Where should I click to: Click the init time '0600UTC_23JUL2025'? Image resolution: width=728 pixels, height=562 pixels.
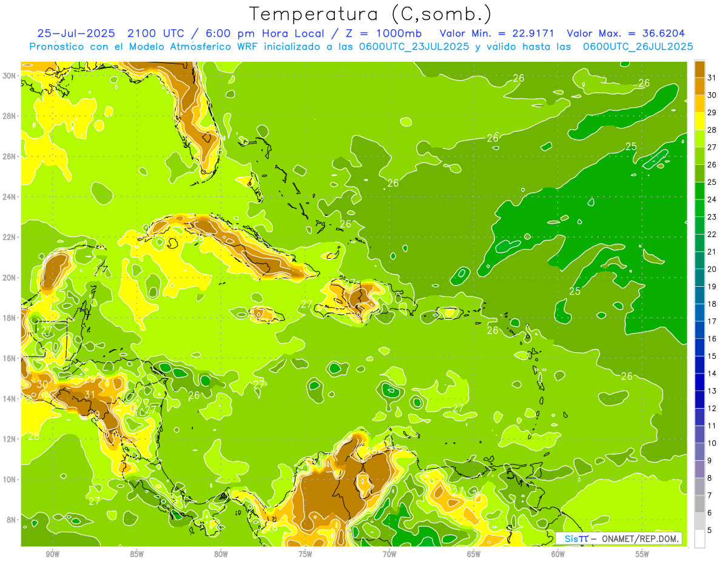point(414,46)
